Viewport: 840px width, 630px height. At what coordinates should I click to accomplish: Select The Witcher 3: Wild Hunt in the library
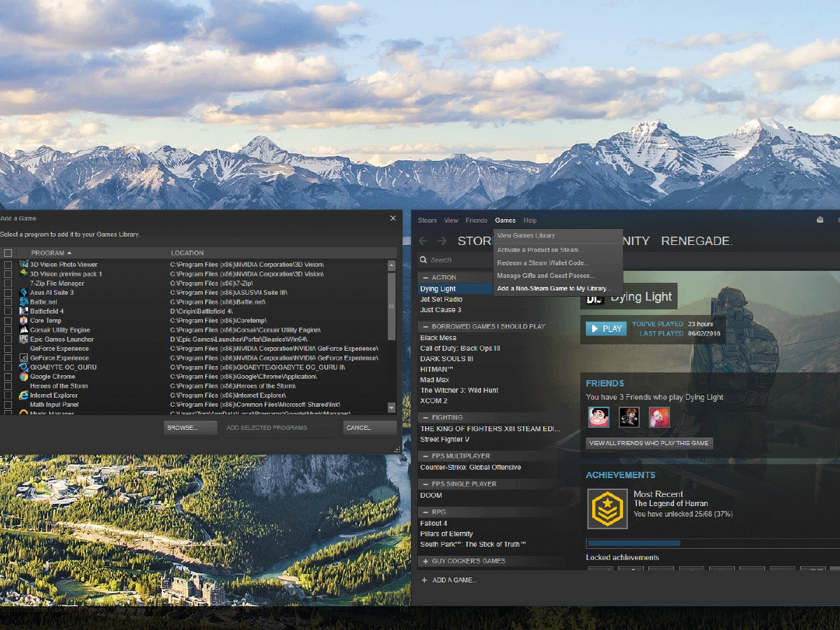coord(459,391)
